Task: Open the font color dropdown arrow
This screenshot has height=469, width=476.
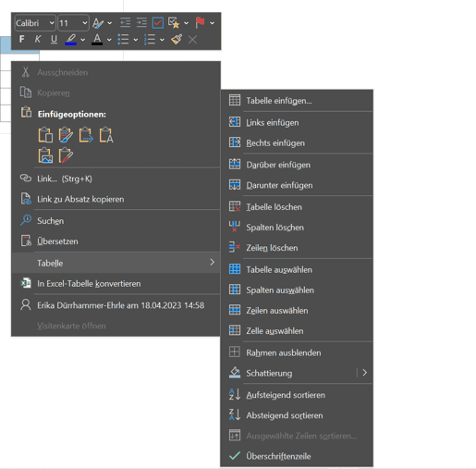Action: pos(109,40)
